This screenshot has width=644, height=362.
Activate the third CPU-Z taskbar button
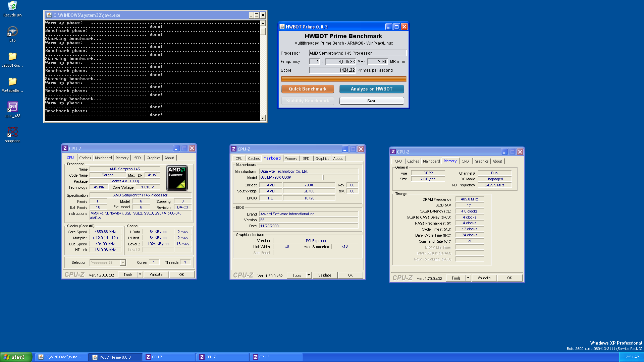click(x=276, y=357)
